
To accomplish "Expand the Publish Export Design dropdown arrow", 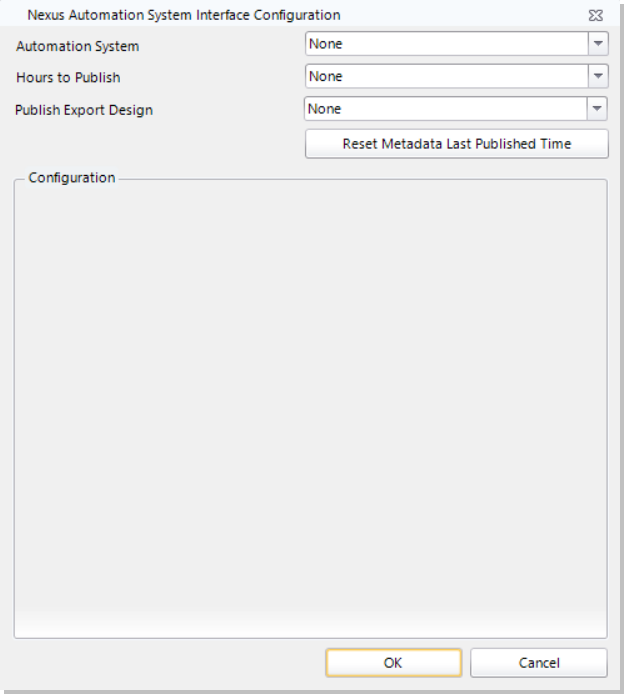I will point(598,110).
